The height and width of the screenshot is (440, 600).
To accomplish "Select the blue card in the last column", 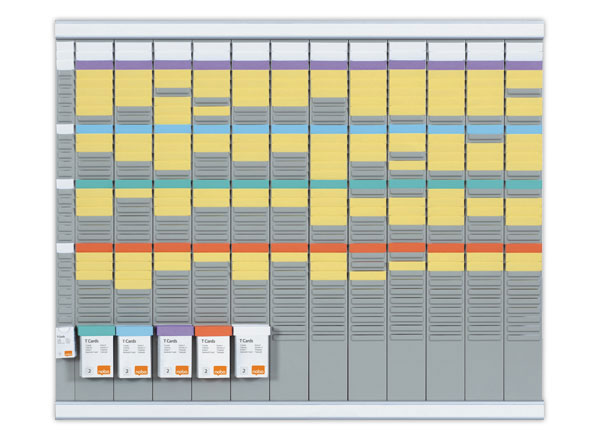I will [523, 129].
